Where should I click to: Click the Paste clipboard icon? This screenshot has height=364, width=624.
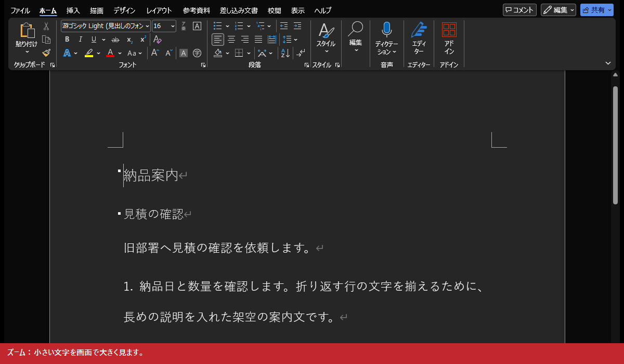pos(27,31)
